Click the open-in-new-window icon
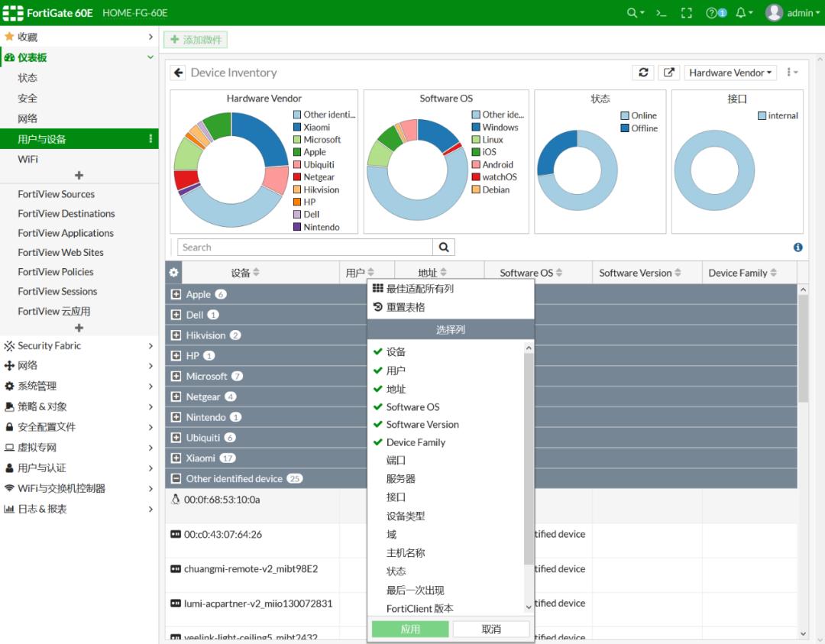The height and width of the screenshot is (644, 825). (x=668, y=73)
